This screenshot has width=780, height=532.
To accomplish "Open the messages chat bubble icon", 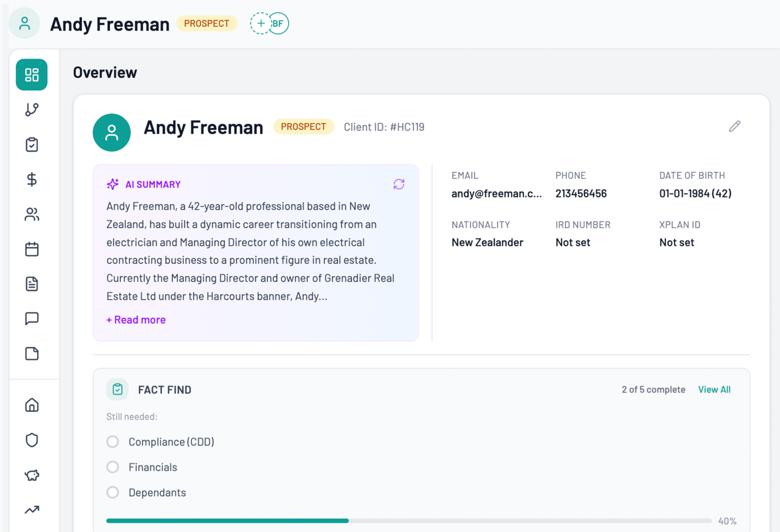I will click(x=32, y=318).
